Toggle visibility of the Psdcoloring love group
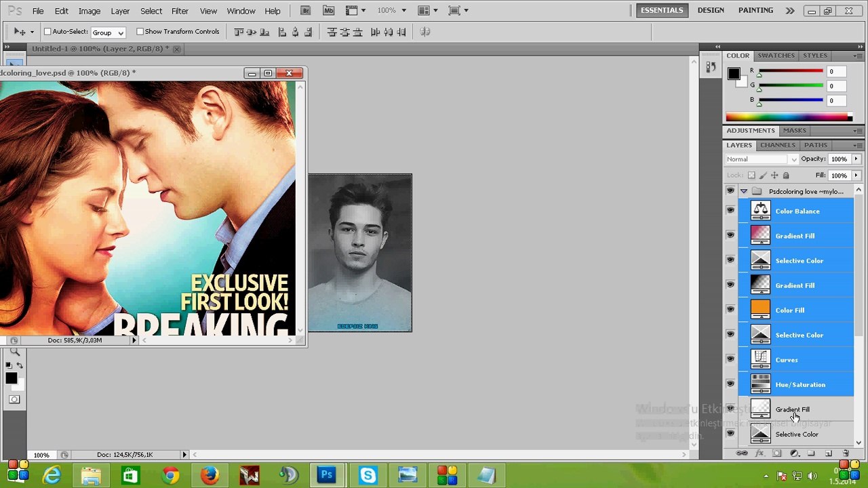The height and width of the screenshot is (488, 868). click(730, 191)
